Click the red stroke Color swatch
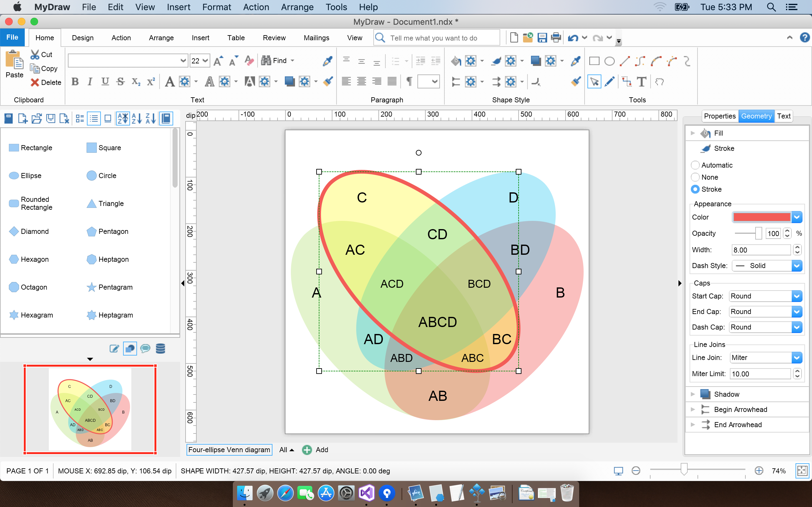Screen dimensions: 812x507 click(762, 217)
